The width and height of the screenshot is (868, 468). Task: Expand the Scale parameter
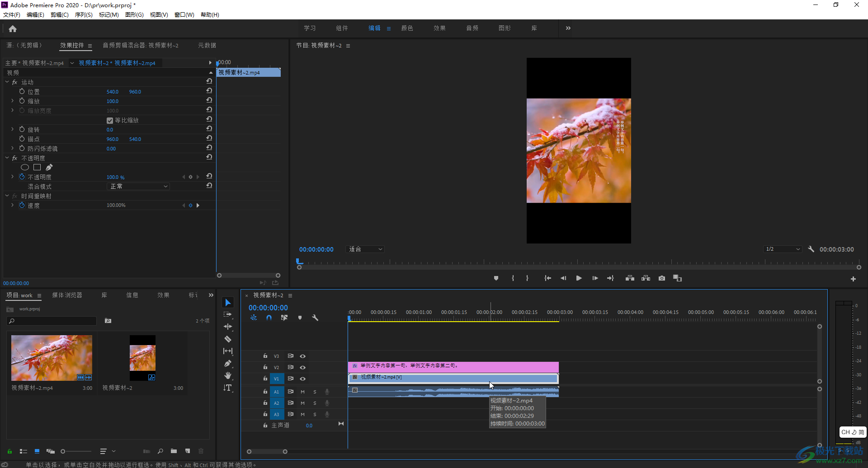tap(12, 101)
